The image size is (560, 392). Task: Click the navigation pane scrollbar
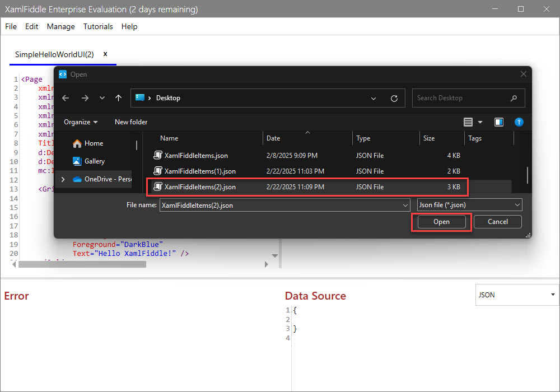[x=137, y=145]
